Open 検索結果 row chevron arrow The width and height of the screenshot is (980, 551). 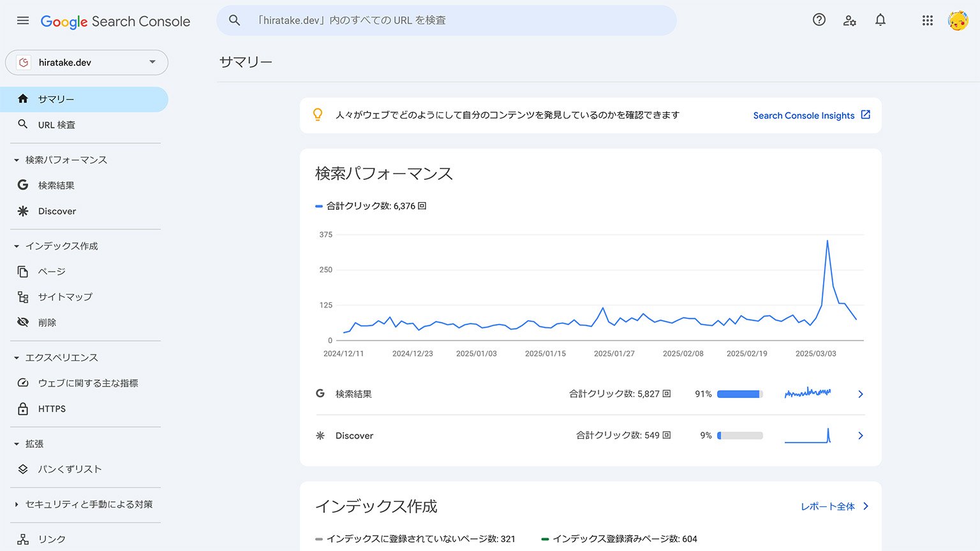[x=861, y=394]
